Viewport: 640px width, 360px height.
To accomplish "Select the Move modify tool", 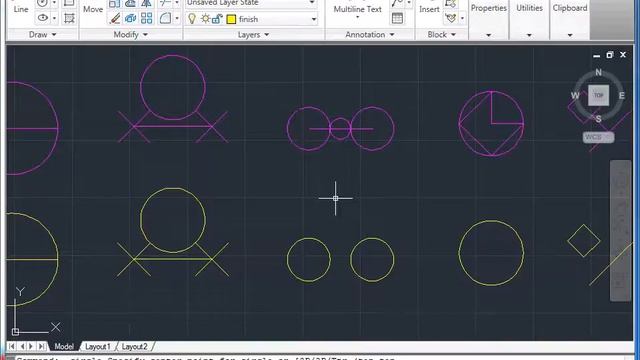I will (x=93, y=8).
